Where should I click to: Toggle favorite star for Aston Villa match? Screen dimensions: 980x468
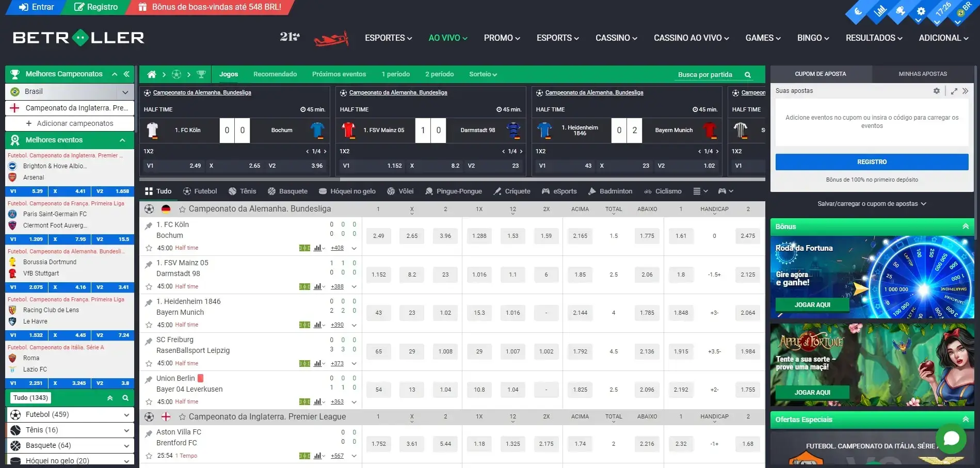click(x=149, y=456)
